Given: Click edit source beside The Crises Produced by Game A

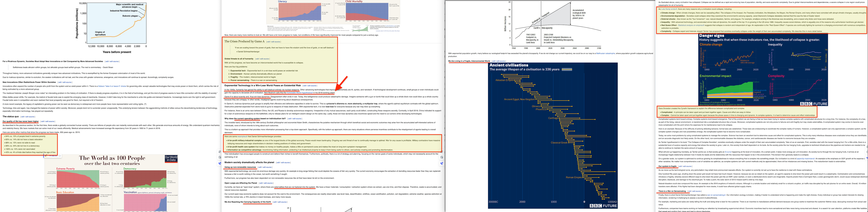Looking at the screenshot, I should (x=276, y=42).
